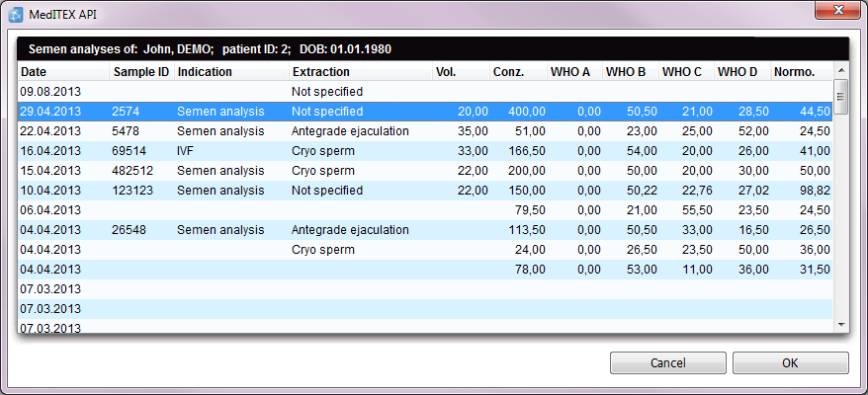Sort by the WHO A column header
The width and height of the screenshot is (868, 395).
[x=574, y=72]
